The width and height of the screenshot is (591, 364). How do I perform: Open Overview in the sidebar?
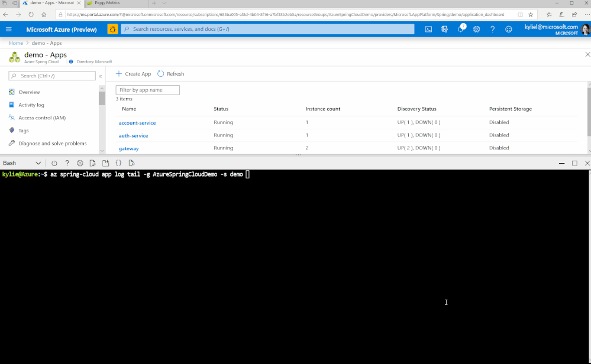29,92
